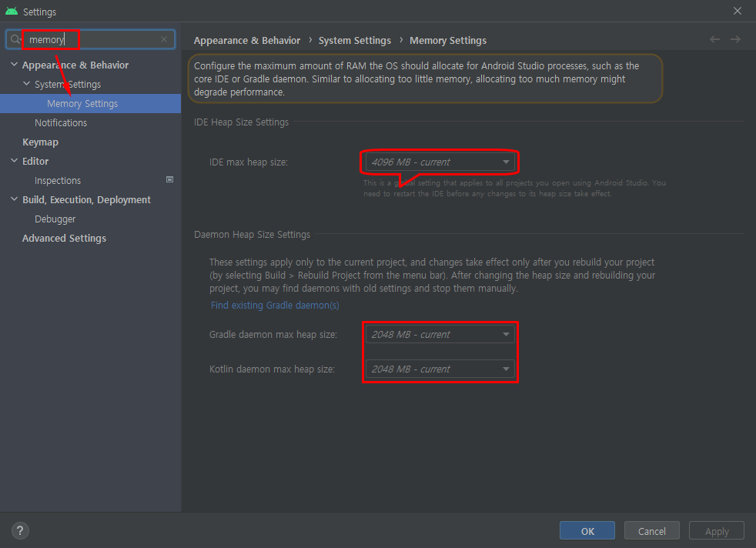This screenshot has width=756, height=548.
Task: Open the Keymap settings page
Action: pos(41,142)
